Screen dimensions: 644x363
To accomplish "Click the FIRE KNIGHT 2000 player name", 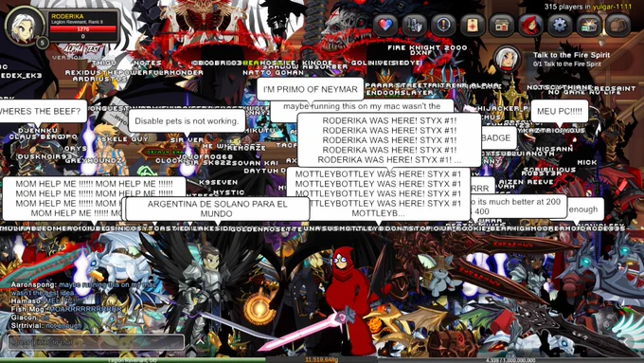I will coord(427,47).
